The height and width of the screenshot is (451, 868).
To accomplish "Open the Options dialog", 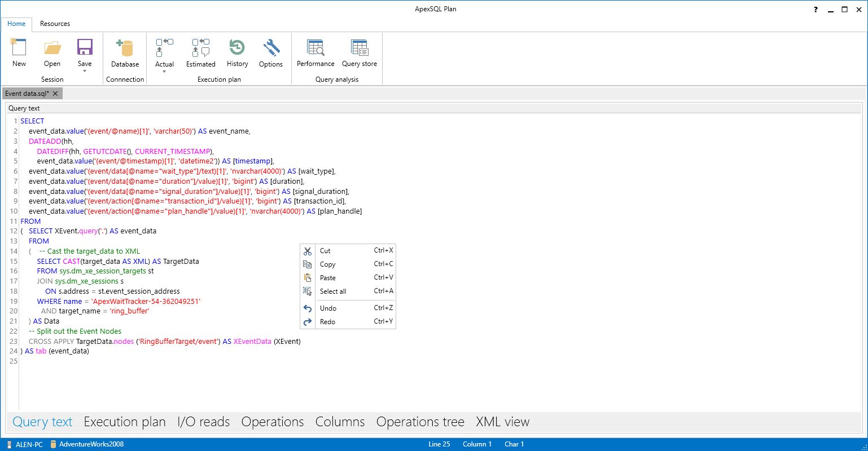I will 271,51.
